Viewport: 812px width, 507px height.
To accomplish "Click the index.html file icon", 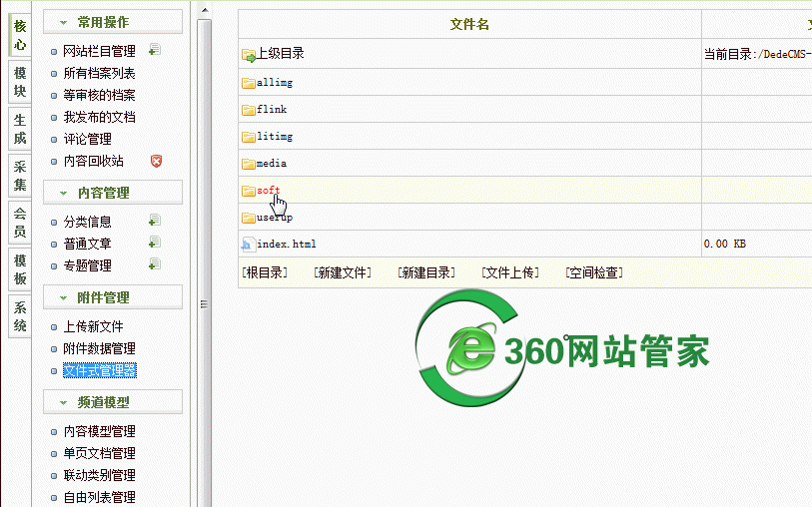I will [249, 245].
